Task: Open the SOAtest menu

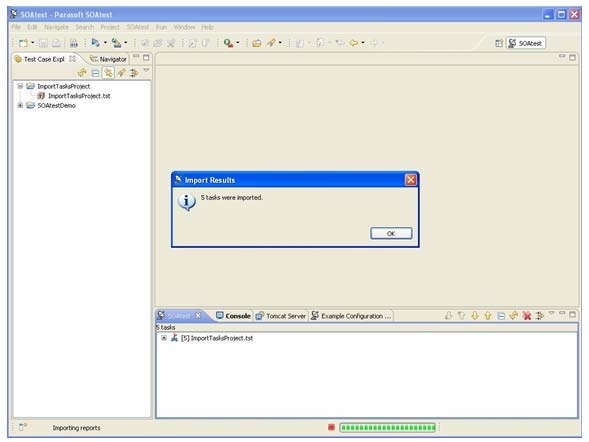Action: (x=137, y=27)
